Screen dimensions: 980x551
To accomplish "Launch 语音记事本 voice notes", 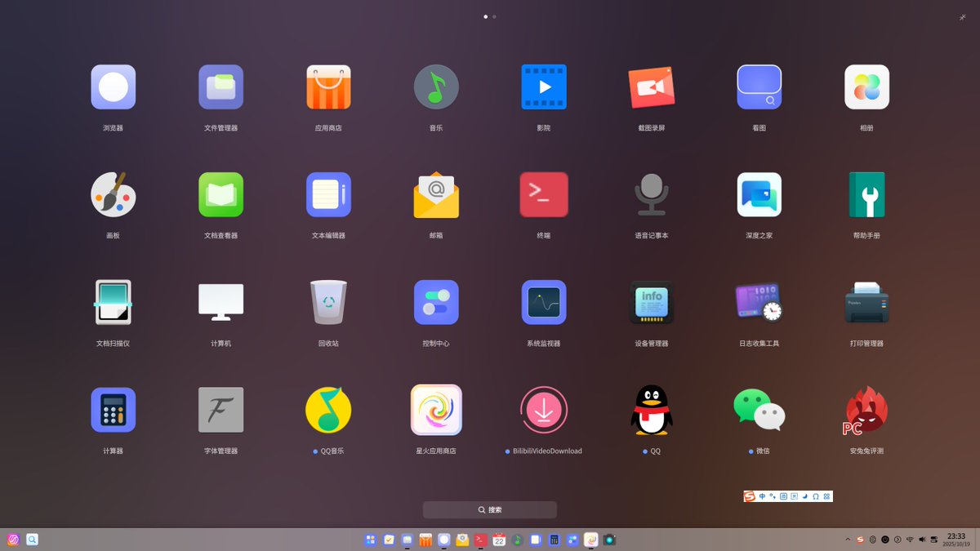I will (652, 194).
